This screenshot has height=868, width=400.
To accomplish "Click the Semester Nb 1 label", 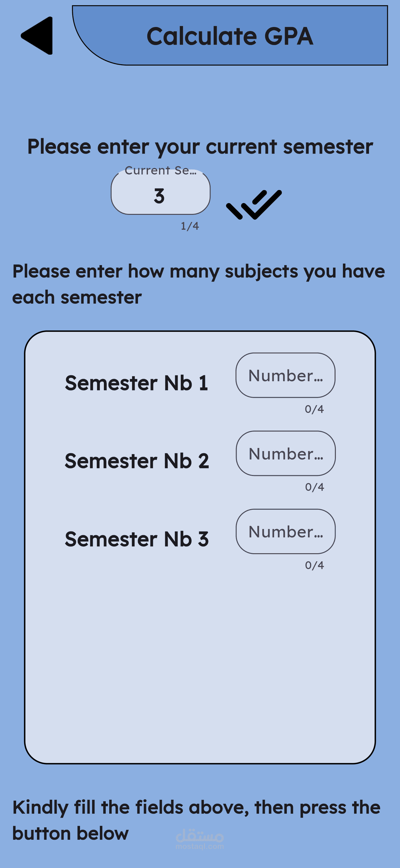I will 136,383.
